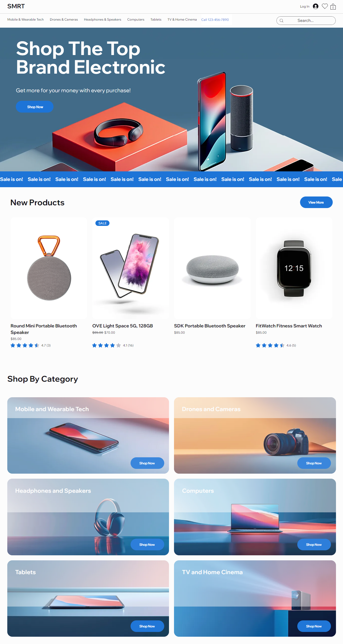Open Drones & Cameras menu item

click(64, 19)
